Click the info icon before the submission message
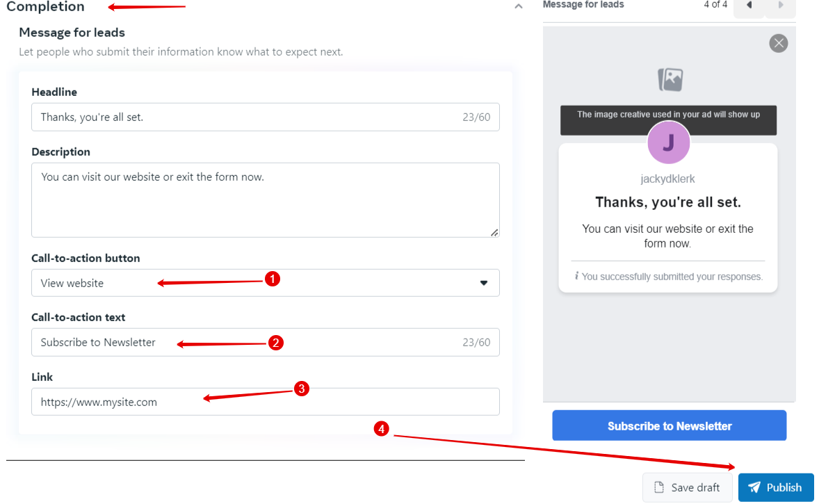 pyautogui.click(x=577, y=276)
